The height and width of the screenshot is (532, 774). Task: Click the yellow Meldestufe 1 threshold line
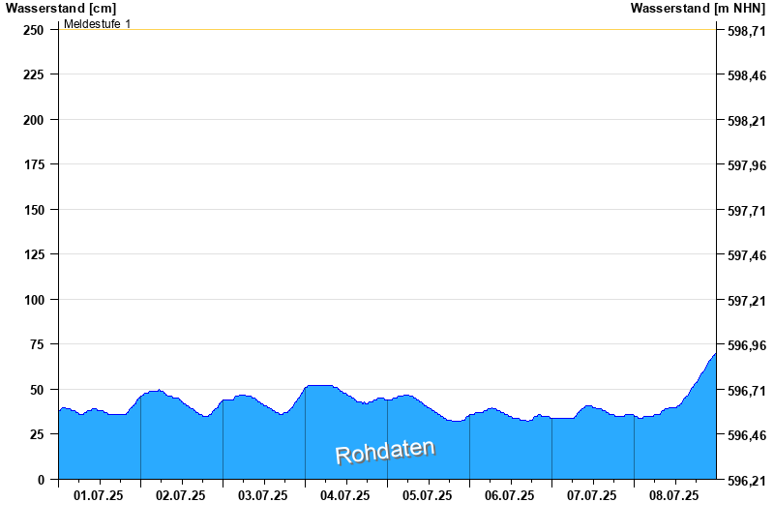click(x=388, y=30)
